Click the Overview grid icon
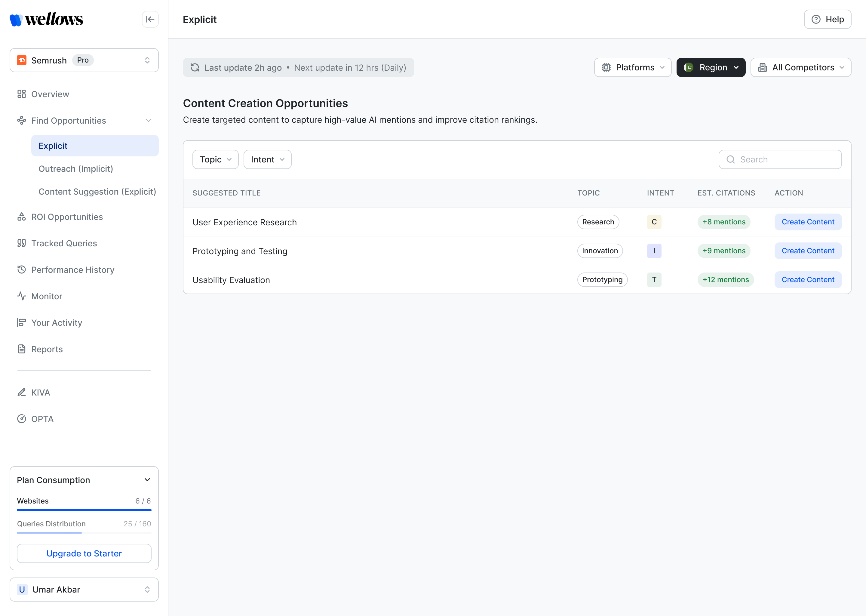 click(x=22, y=94)
